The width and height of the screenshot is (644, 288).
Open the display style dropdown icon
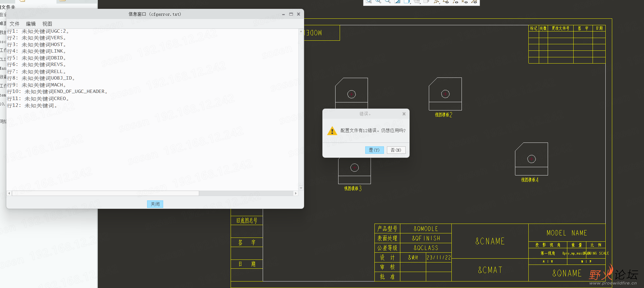[x=407, y=1]
